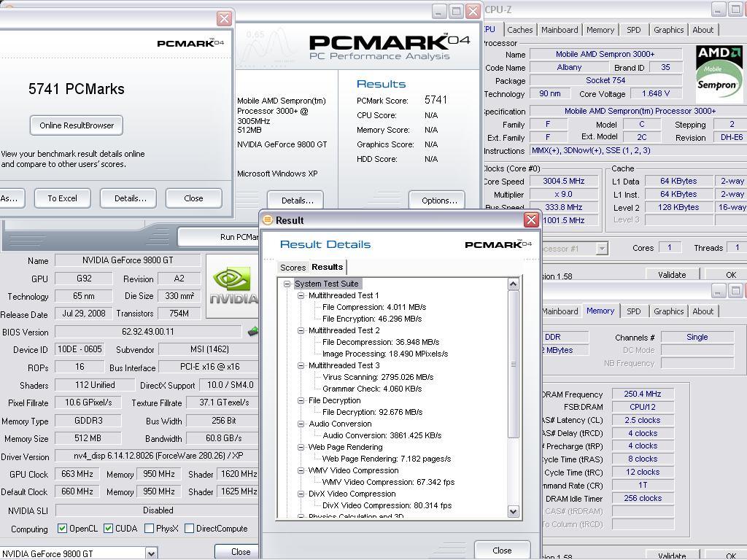Toggle the CUDA checkbox in GPU-Z

[108, 528]
